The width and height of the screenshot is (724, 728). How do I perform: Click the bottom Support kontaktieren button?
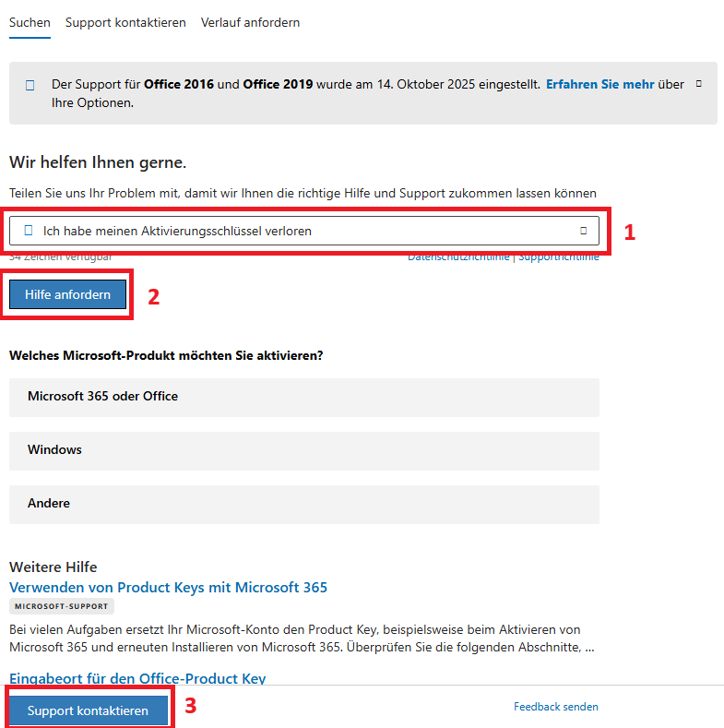click(88, 710)
